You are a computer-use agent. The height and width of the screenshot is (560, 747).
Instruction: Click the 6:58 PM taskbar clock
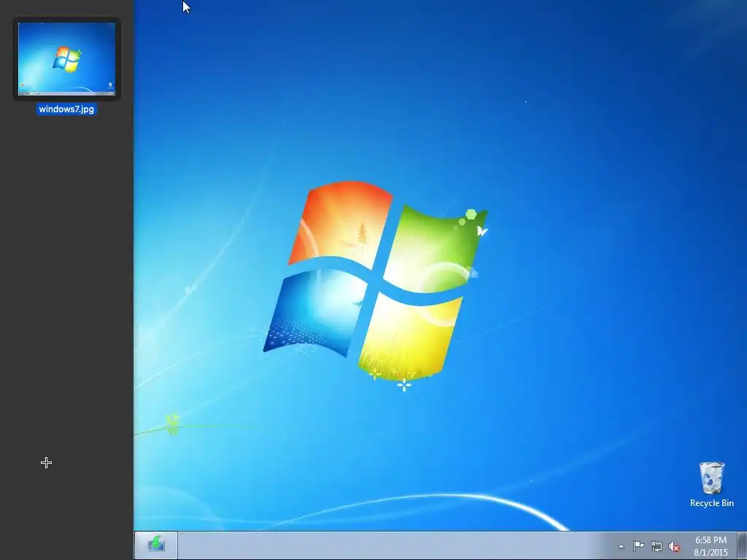[711, 540]
